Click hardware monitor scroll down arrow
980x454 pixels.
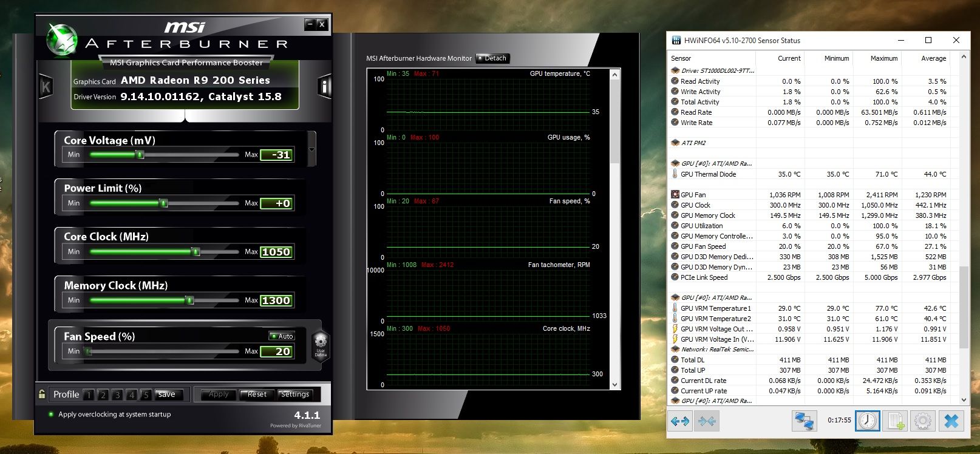tap(614, 385)
